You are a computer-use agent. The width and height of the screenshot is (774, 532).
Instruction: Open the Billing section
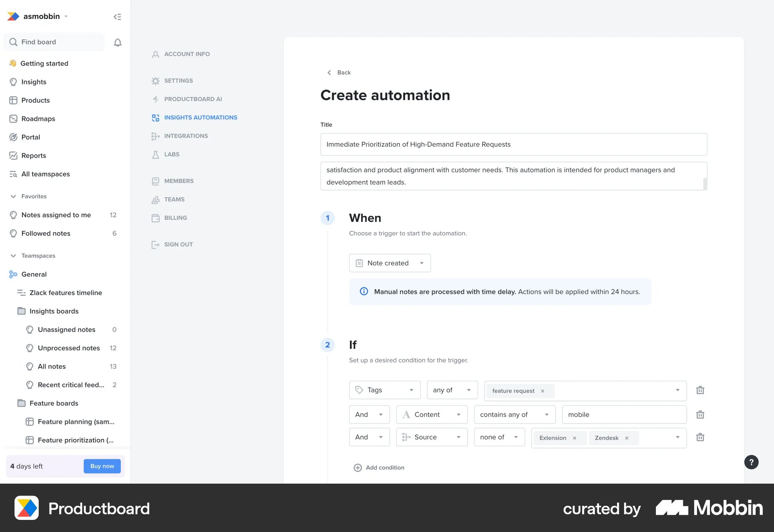175,218
